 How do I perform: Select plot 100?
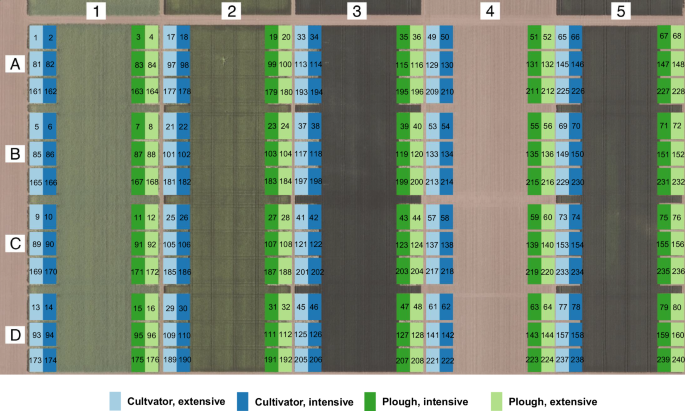(x=285, y=64)
